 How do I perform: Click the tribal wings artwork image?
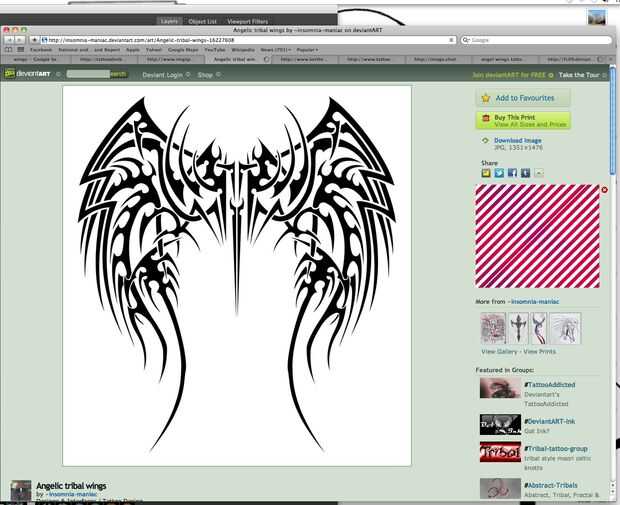point(237,276)
